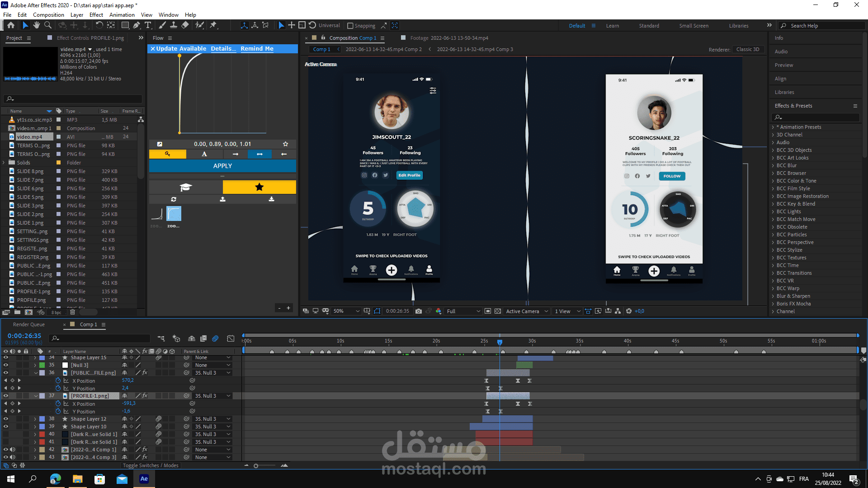Screen dimensions: 868x488
Task: Click the APPLY button in Flow
Action: coord(222,166)
